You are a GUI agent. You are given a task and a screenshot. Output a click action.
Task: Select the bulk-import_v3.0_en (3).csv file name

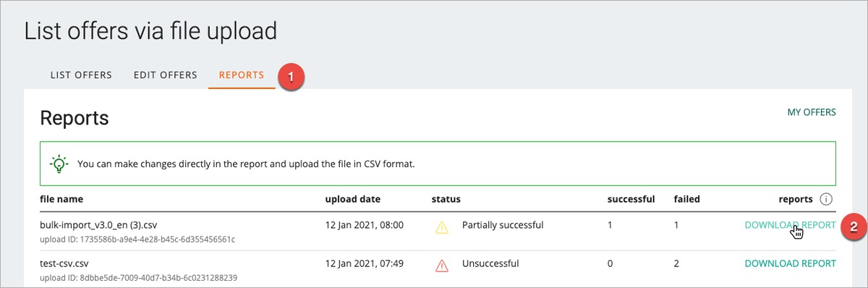[x=104, y=225]
